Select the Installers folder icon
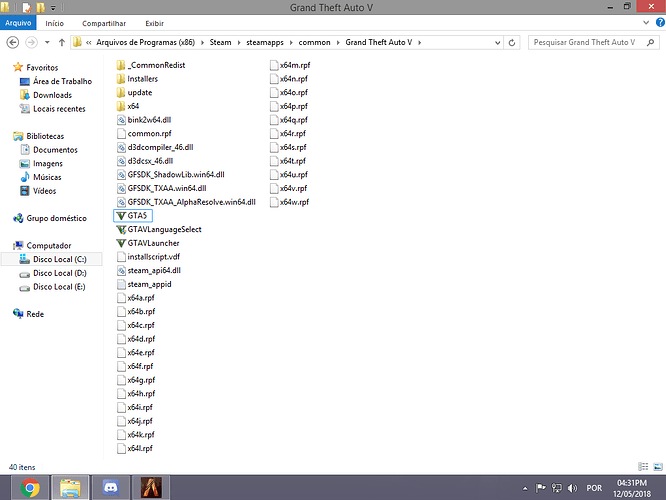This screenshot has height=500, width=666. pyautogui.click(x=121, y=79)
